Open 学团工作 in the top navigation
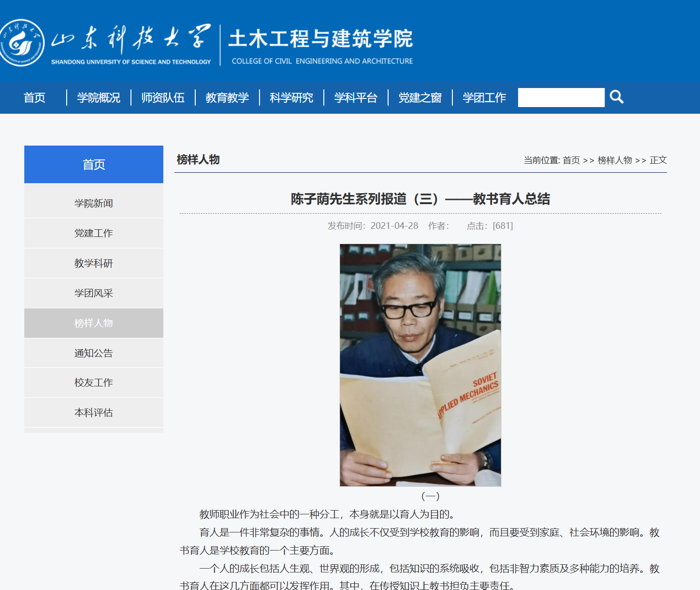Viewport: 700px width, 590px height. (x=484, y=98)
